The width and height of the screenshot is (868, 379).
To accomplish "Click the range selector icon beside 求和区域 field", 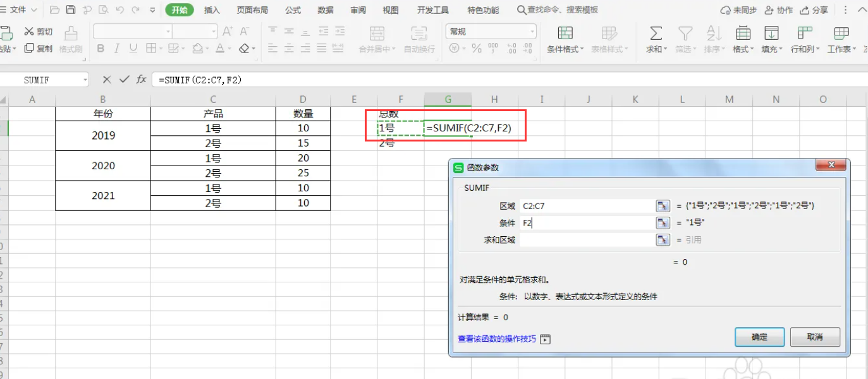I will pyautogui.click(x=662, y=240).
